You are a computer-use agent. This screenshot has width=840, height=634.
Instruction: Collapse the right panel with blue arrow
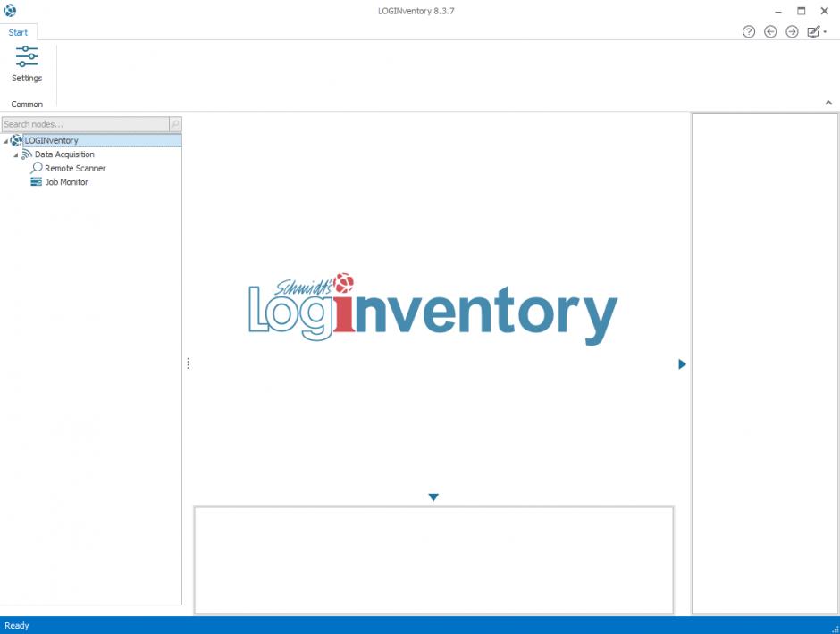(682, 364)
